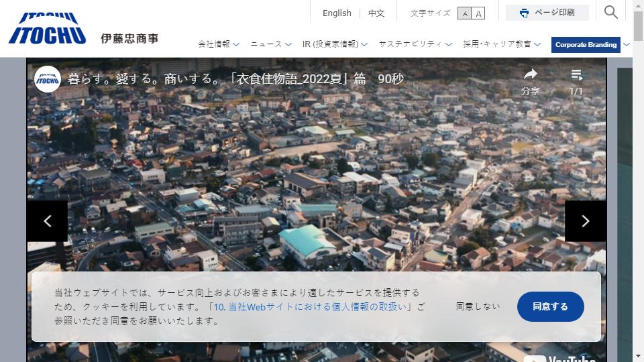644x362 pixels.
Task: Open the サステナビリティ menu item
Action: pos(414,44)
